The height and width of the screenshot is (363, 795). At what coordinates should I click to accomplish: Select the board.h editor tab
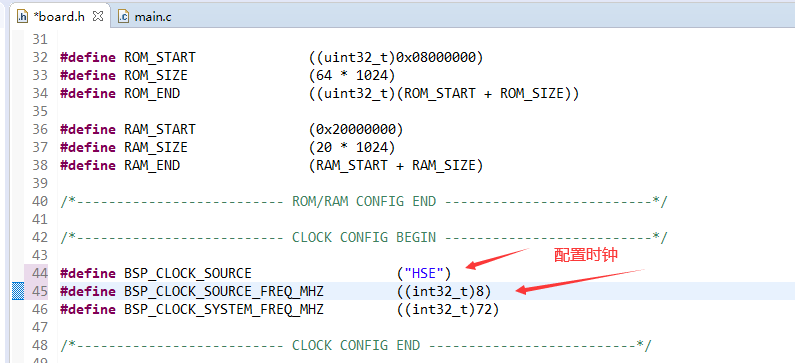tap(60, 17)
